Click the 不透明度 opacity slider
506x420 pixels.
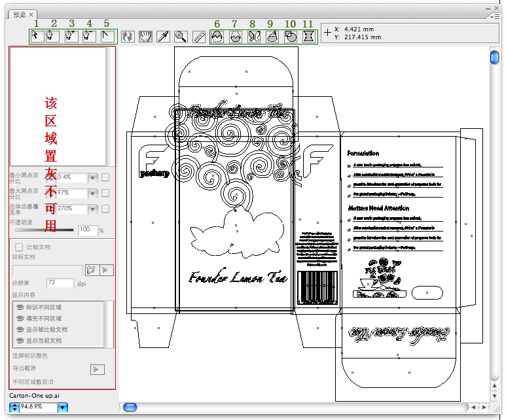(x=45, y=230)
